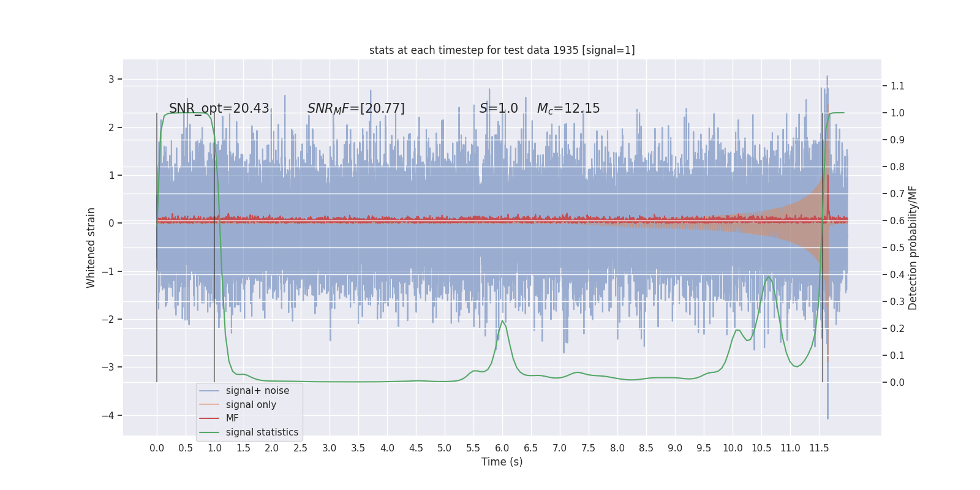
Task: Click the right y-axis tick label 0.3
Action: [x=897, y=301]
